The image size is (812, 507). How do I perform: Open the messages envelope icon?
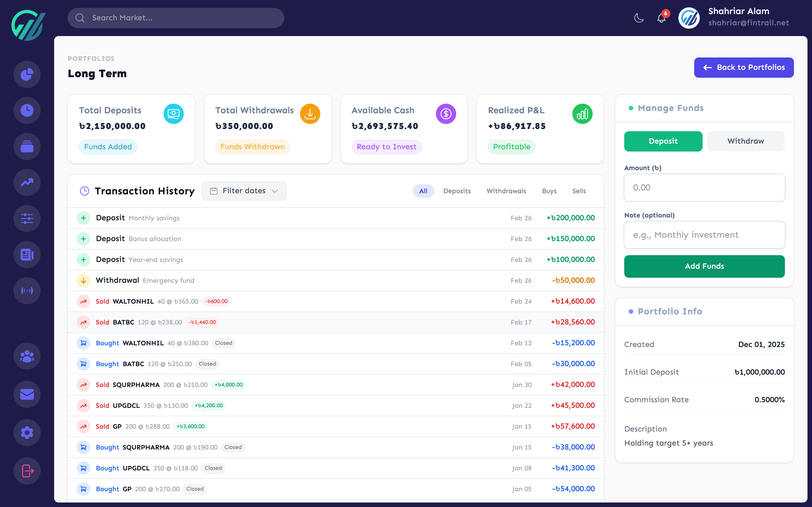27,394
